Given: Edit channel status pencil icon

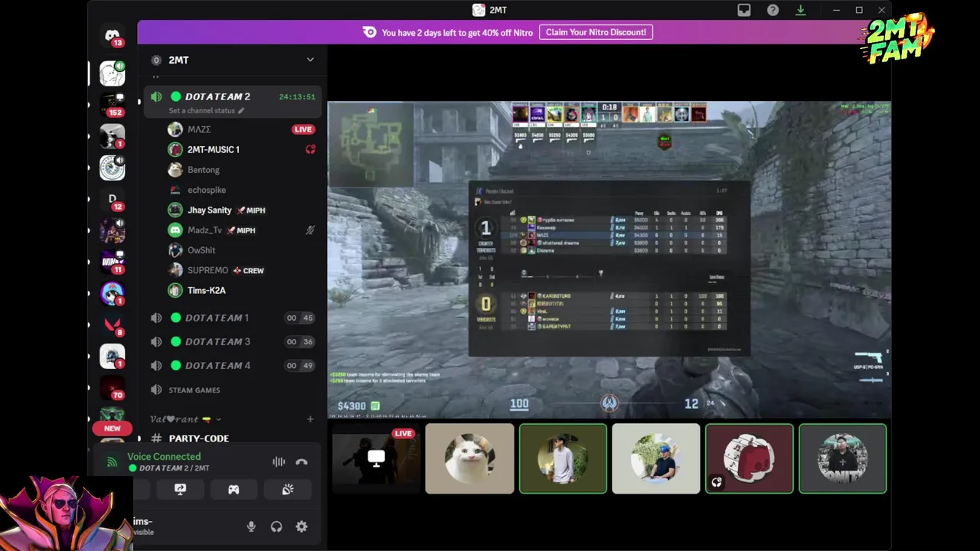Looking at the screenshot, I should coord(241,110).
